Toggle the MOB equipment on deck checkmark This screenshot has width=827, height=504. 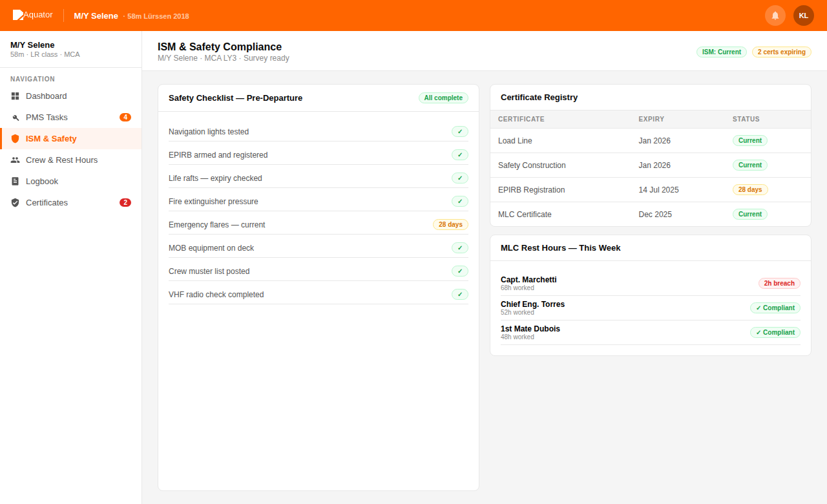460,248
